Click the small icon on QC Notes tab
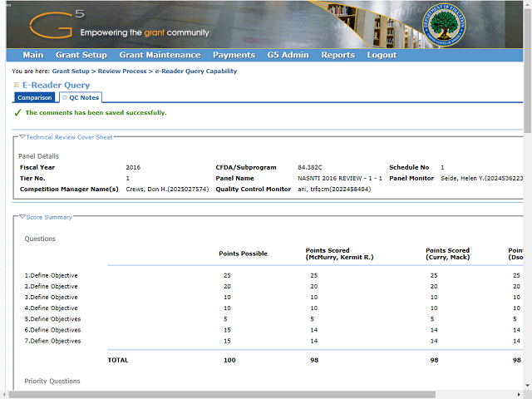The height and width of the screenshot is (399, 532). [x=64, y=98]
